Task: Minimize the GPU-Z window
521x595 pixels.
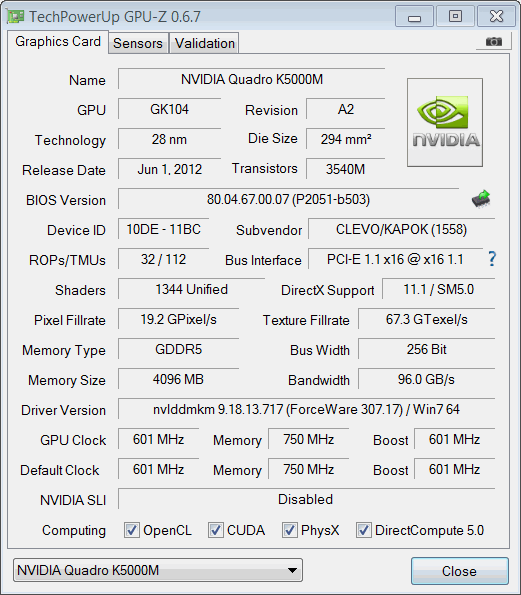Action: (414, 17)
